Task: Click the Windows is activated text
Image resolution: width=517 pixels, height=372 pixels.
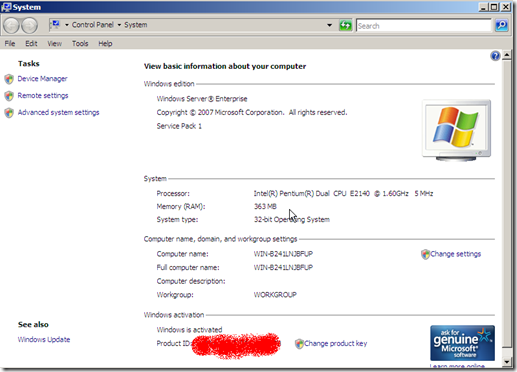Action: [189, 330]
